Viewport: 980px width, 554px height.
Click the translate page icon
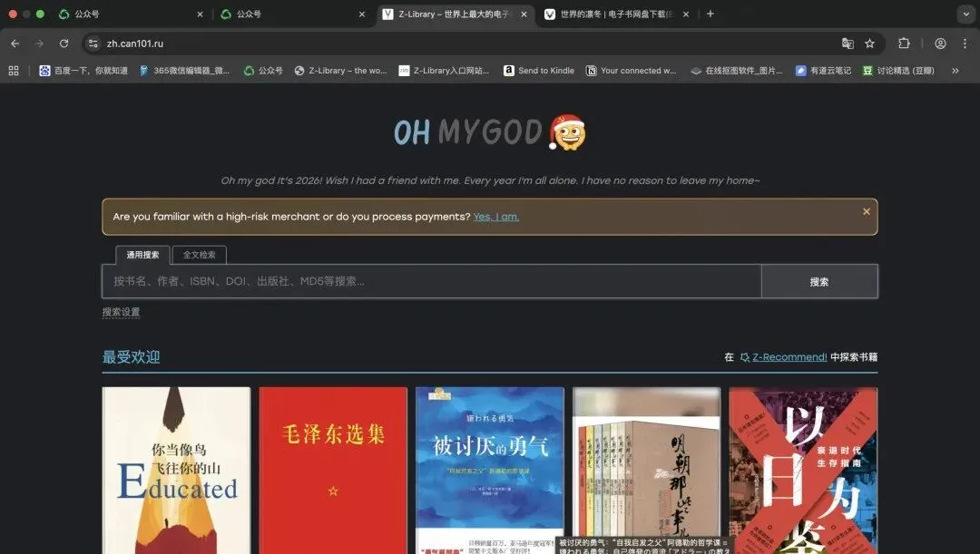(848, 44)
